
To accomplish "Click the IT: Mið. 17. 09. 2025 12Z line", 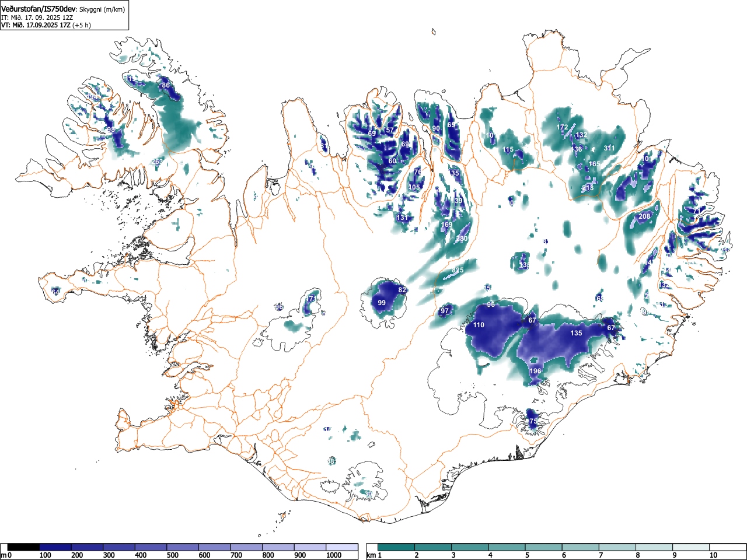I will [37, 17].
